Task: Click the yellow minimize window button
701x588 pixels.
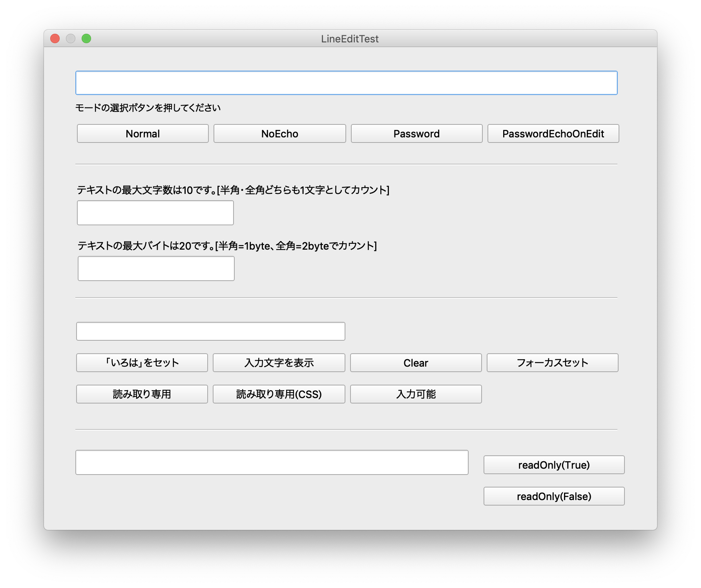Action: pos(71,38)
